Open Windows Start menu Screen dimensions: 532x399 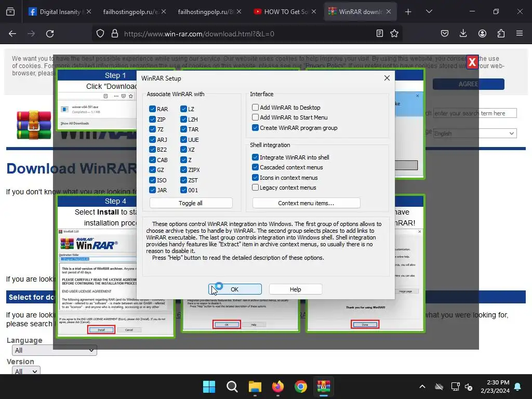click(x=209, y=387)
